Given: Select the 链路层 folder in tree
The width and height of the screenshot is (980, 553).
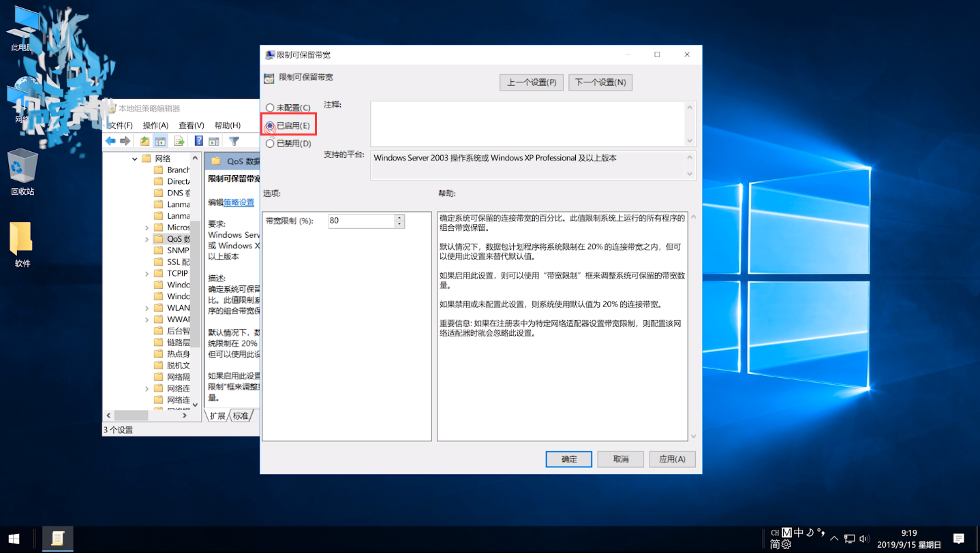Looking at the screenshot, I should click(172, 343).
